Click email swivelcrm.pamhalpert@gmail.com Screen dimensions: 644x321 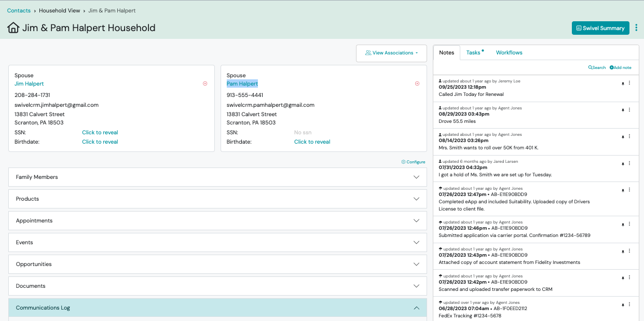(270, 105)
